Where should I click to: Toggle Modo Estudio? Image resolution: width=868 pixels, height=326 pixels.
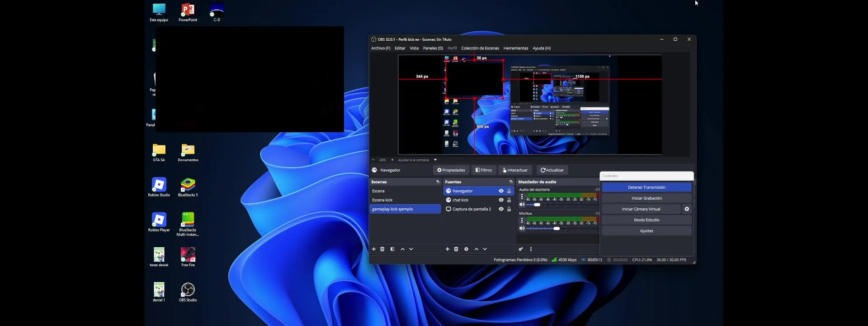click(646, 220)
